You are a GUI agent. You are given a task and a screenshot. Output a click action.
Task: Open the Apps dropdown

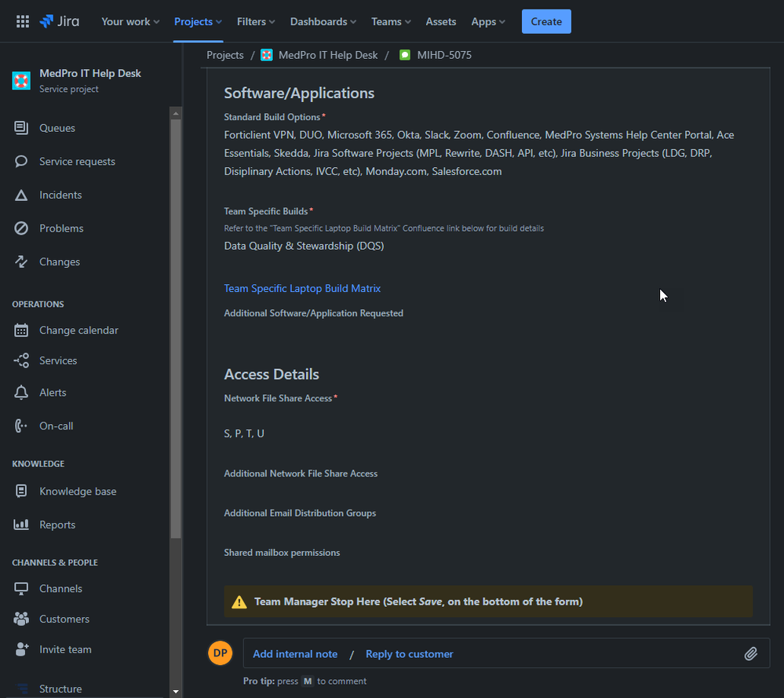(x=488, y=21)
